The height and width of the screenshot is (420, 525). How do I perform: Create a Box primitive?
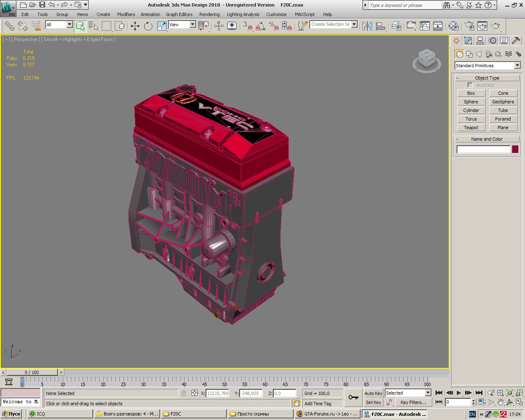click(x=471, y=93)
